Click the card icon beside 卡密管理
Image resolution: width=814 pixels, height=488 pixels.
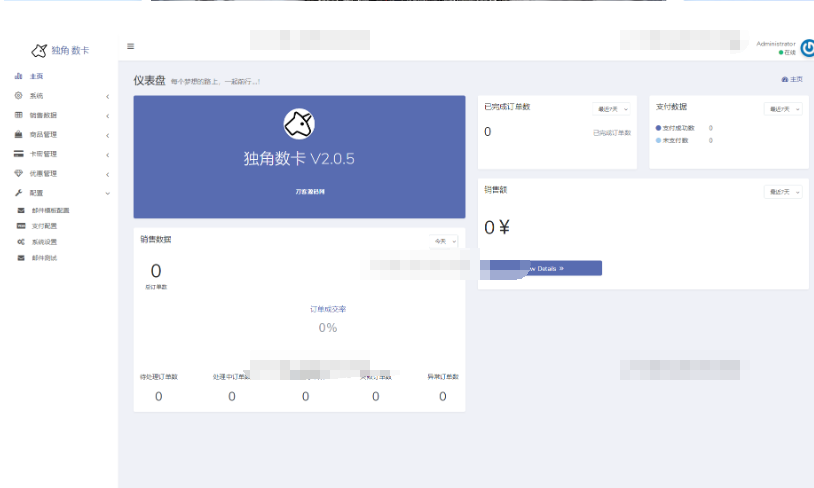point(19,154)
